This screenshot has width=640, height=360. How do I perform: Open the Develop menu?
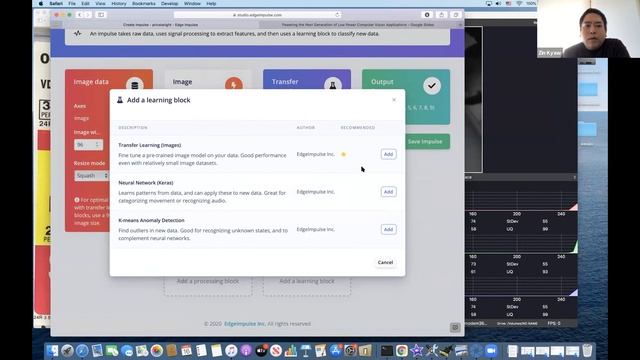click(169, 4)
